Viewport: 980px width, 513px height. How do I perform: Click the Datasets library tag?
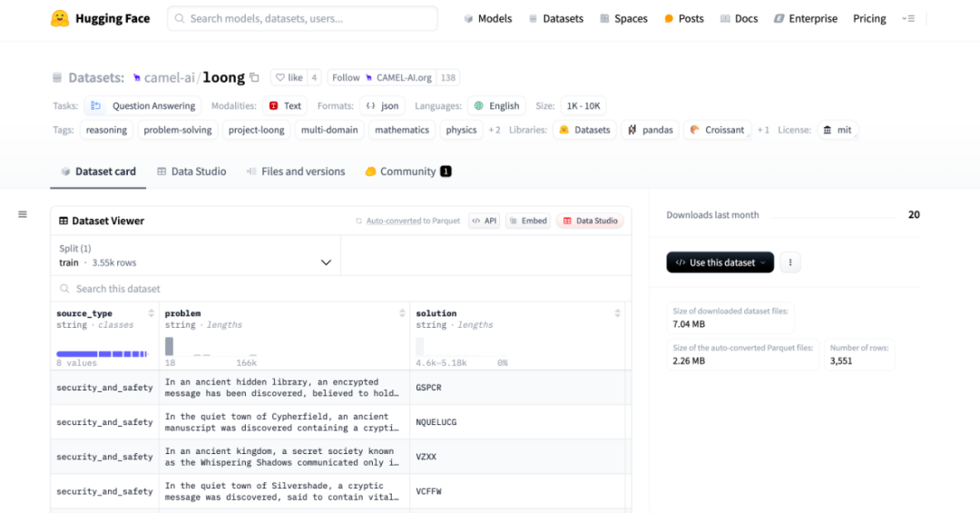[584, 130]
